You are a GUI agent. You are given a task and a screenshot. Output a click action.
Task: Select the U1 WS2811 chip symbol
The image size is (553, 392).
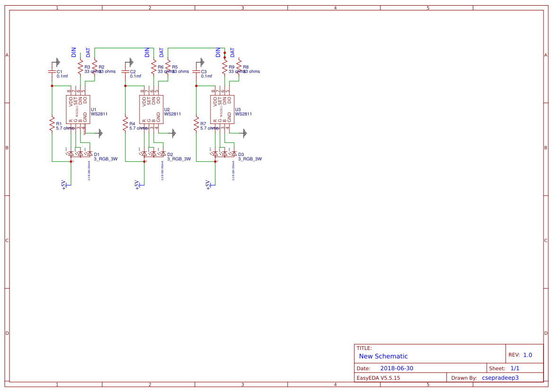(x=77, y=106)
